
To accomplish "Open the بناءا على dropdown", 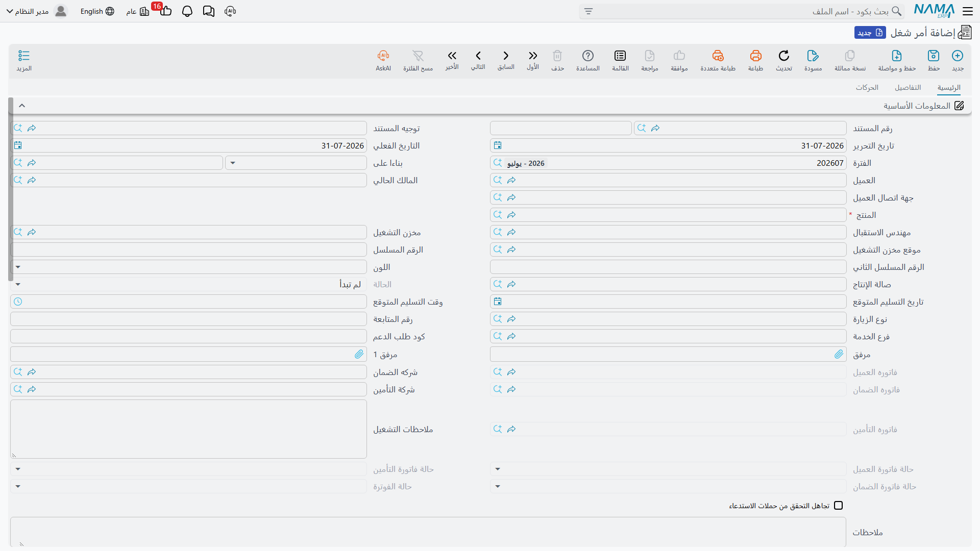I will pos(233,163).
